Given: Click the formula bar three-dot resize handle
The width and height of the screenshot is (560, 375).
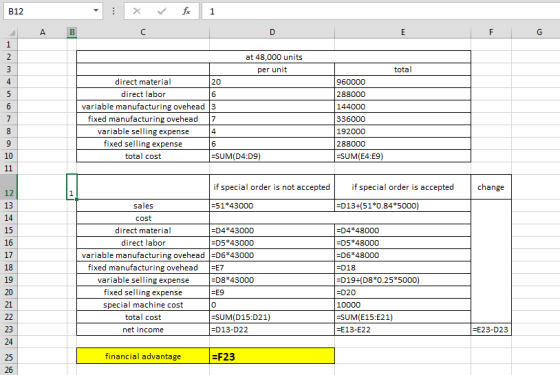Looking at the screenshot, I should coord(113,11).
